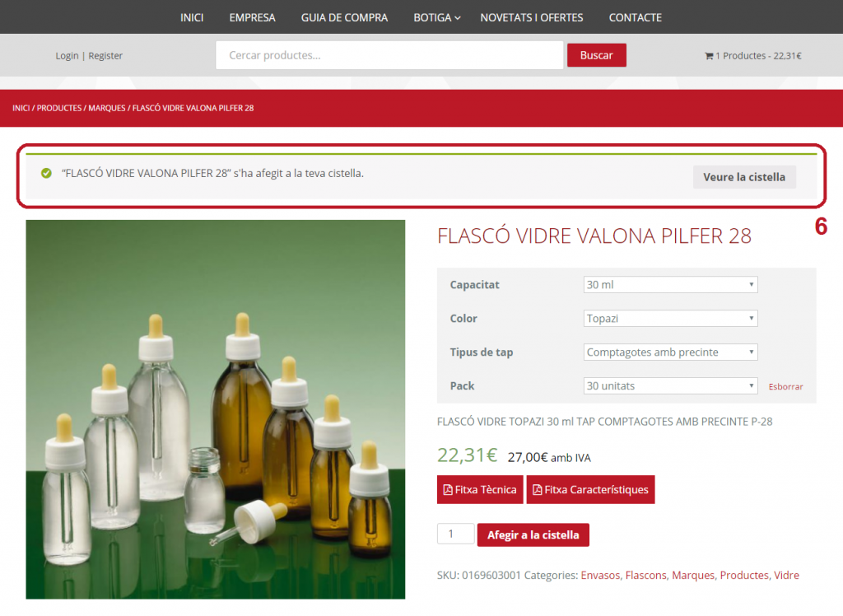Click the green success checkmark icon
843x616 pixels.
click(46, 174)
